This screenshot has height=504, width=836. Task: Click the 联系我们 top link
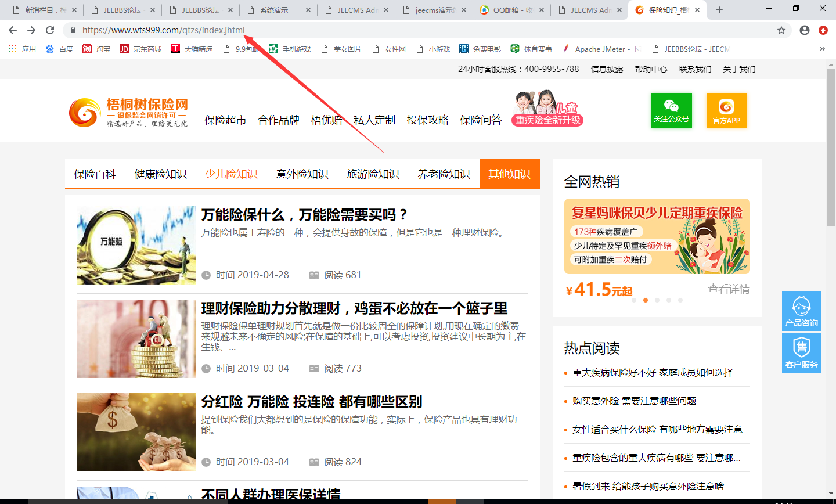pos(695,69)
